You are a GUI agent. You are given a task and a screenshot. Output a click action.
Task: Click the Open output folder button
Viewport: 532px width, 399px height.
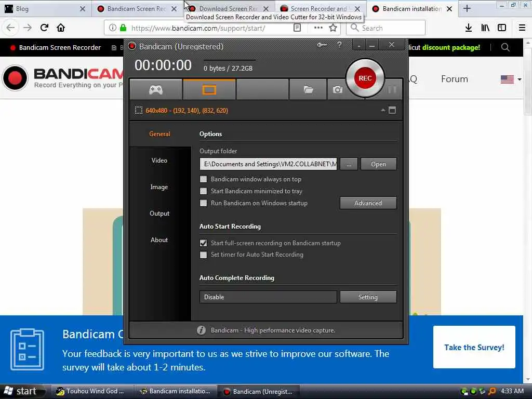[378, 164]
